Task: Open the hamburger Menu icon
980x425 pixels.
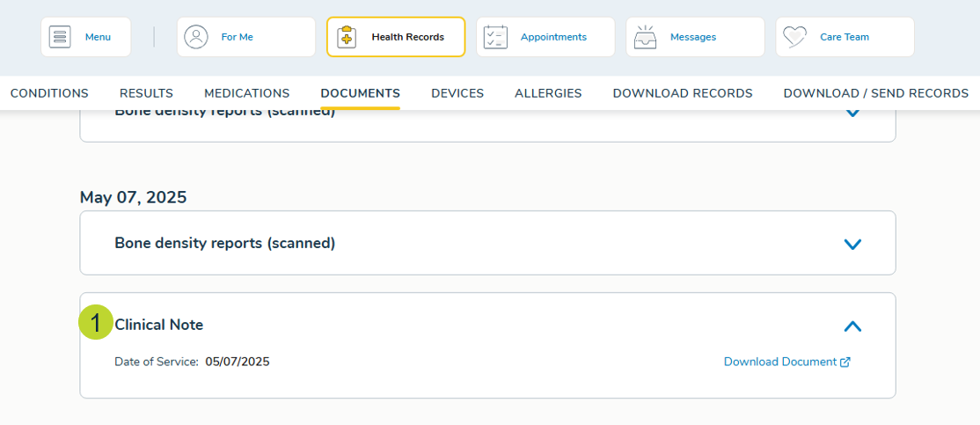Action: pyautogui.click(x=60, y=37)
